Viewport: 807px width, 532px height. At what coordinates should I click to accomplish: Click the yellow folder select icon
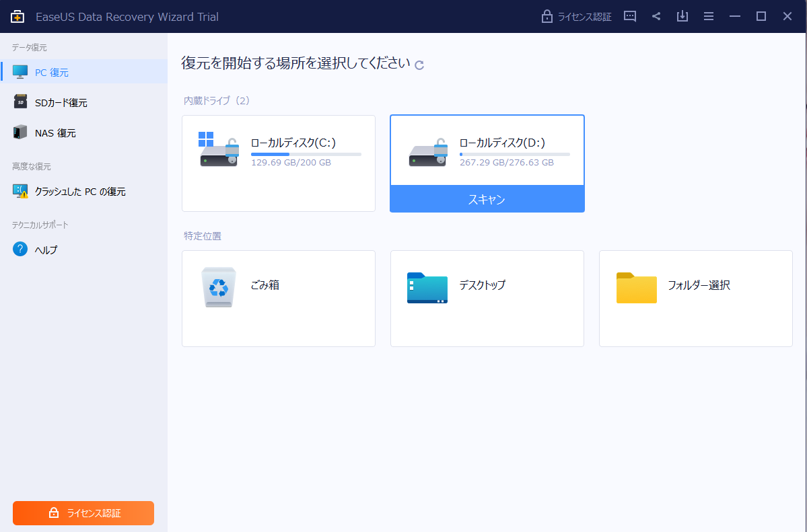click(x=636, y=288)
